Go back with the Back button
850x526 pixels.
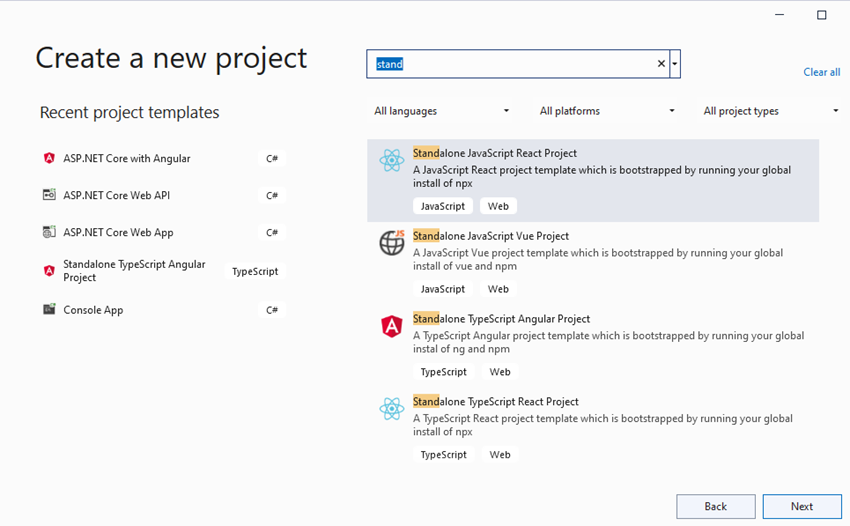coord(716,506)
